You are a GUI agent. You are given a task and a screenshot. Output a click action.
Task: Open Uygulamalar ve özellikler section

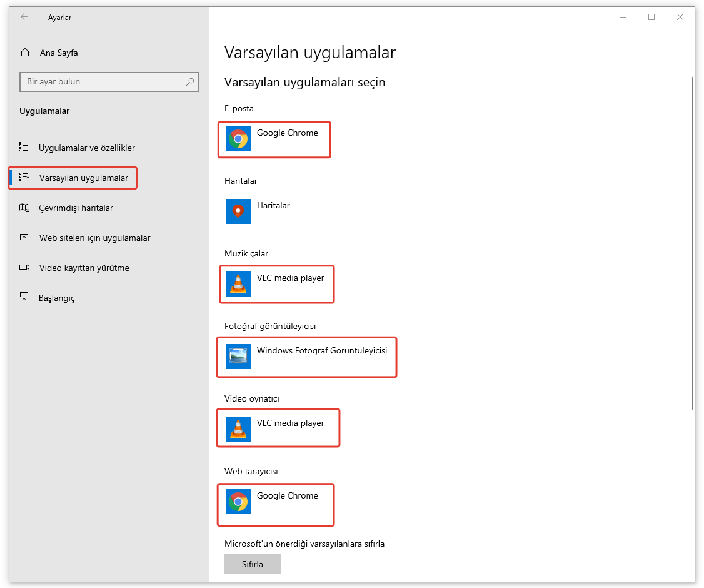pos(86,148)
